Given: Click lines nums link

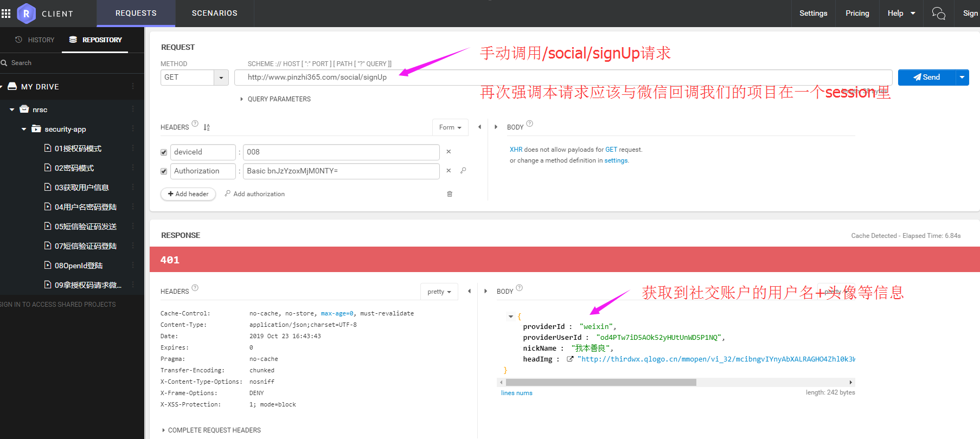Looking at the screenshot, I should click(x=517, y=393).
